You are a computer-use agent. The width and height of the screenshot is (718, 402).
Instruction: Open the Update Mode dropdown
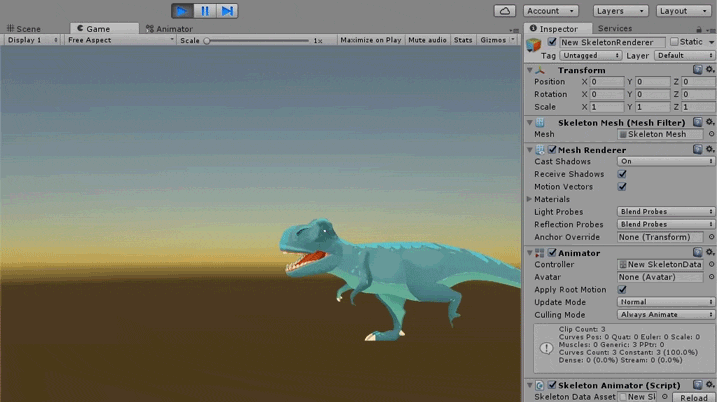[x=666, y=302]
